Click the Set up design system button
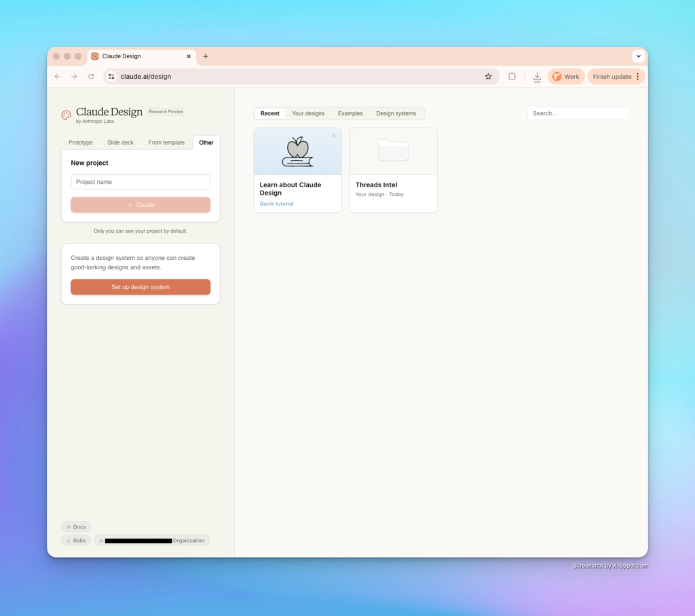This screenshot has height=616, width=695. tap(140, 287)
